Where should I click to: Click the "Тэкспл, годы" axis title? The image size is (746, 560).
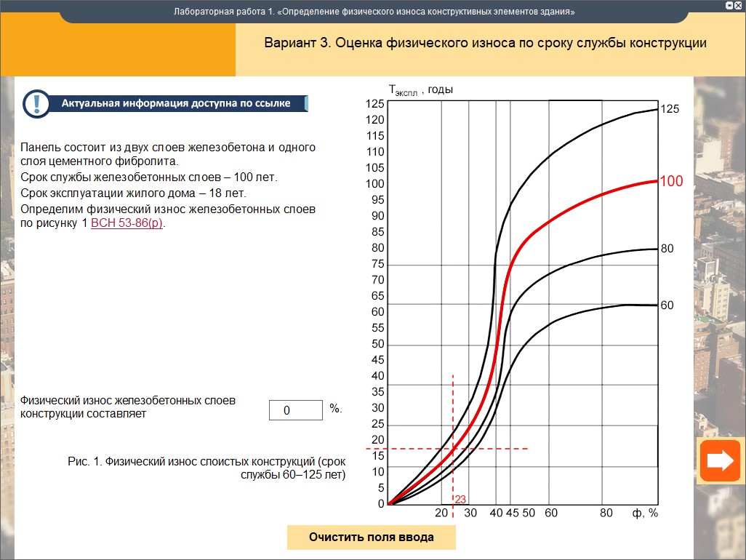pos(421,90)
